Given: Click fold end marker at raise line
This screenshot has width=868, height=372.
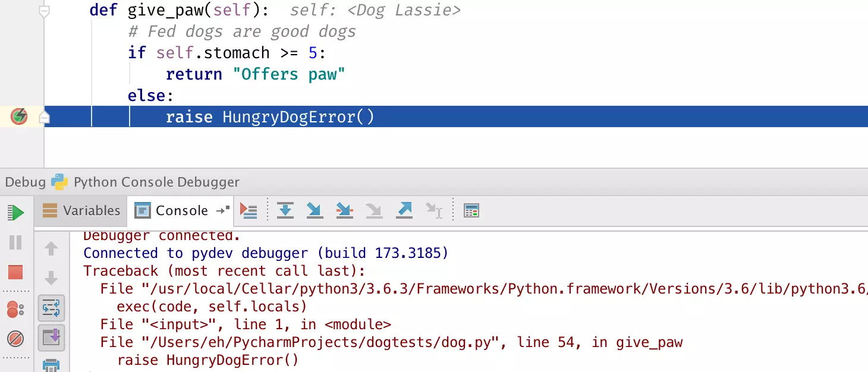Looking at the screenshot, I should tap(44, 117).
